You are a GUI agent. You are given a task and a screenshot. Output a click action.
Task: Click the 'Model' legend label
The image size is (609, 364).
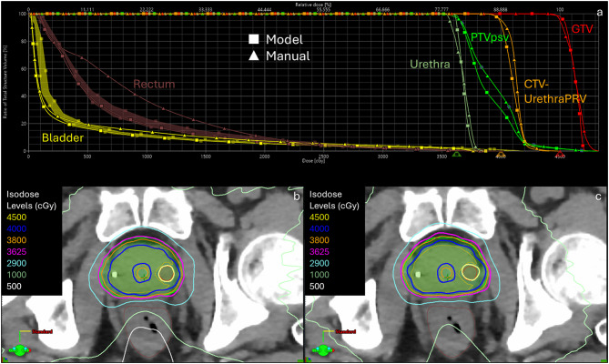(284, 39)
